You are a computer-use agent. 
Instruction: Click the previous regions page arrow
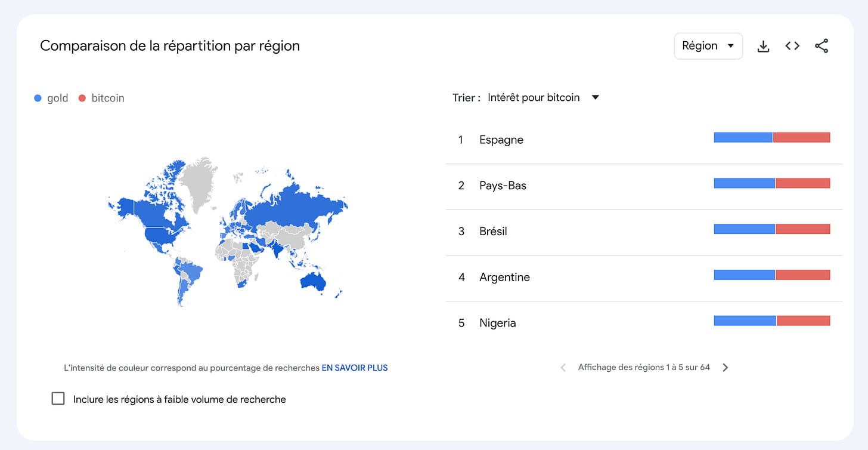click(x=563, y=368)
